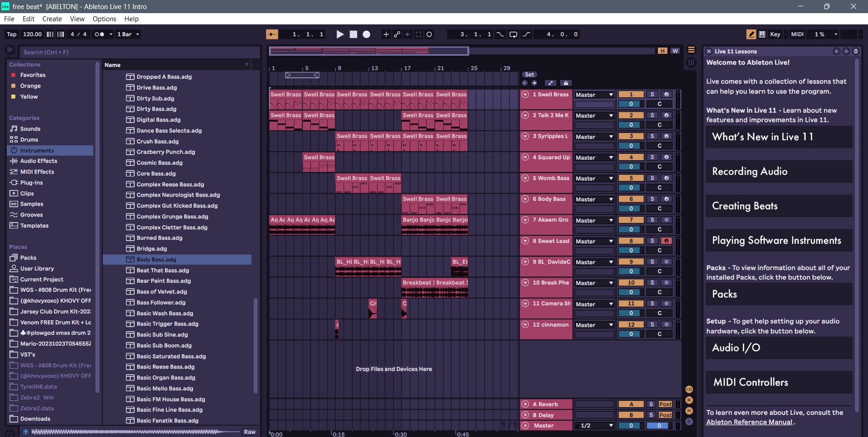
Task: Click the Arrangement Record button
Action: (x=367, y=34)
